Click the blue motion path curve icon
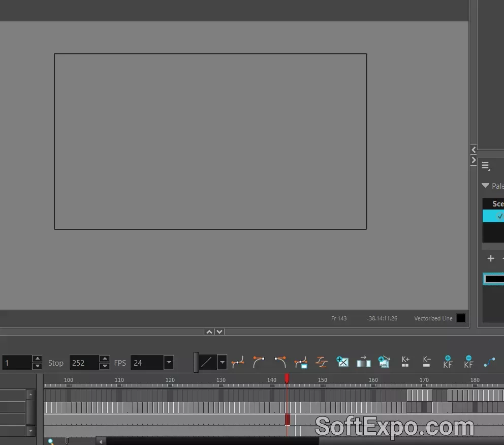Screen dimensions: 504x445 pos(489,362)
